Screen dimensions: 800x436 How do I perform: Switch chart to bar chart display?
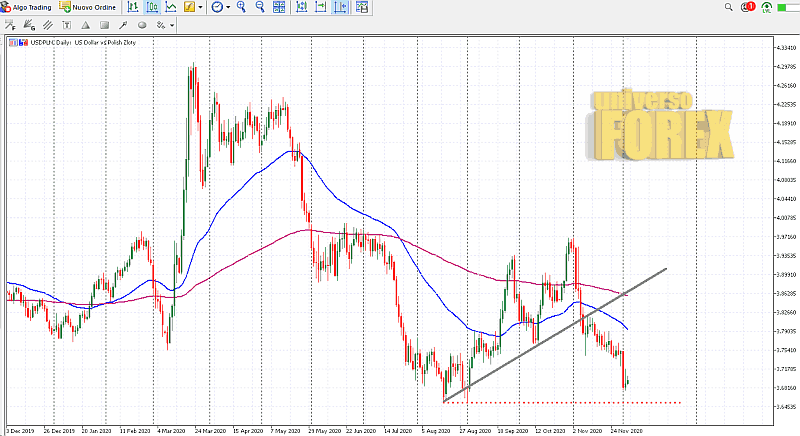132,7
